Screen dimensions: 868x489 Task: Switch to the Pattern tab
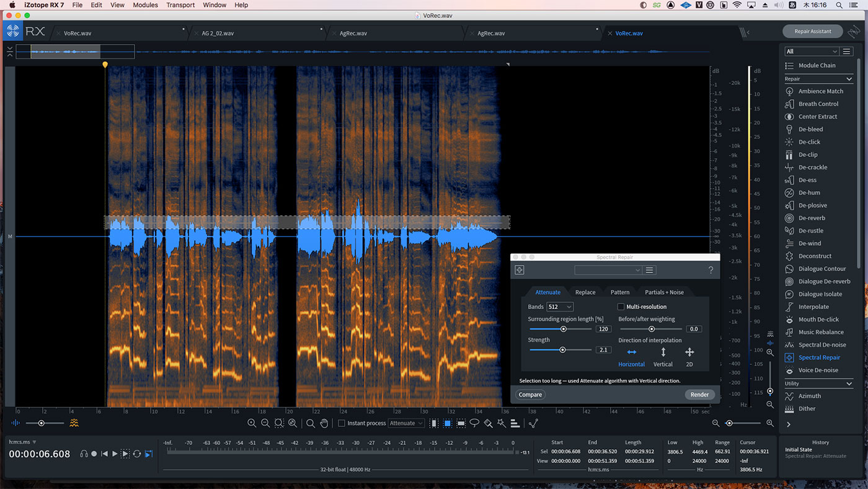tap(620, 292)
